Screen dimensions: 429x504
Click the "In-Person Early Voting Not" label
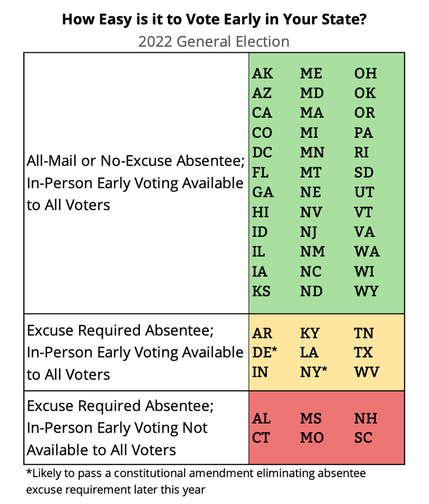(x=117, y=428)
